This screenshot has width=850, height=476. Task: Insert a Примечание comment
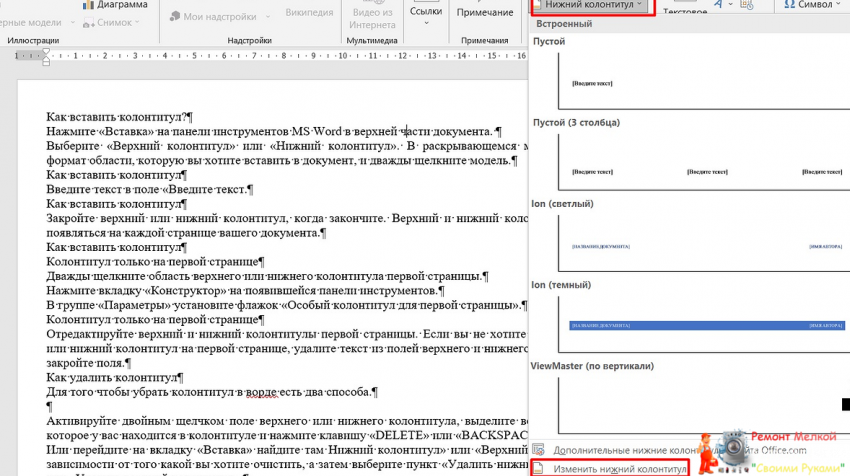[484, 13]
